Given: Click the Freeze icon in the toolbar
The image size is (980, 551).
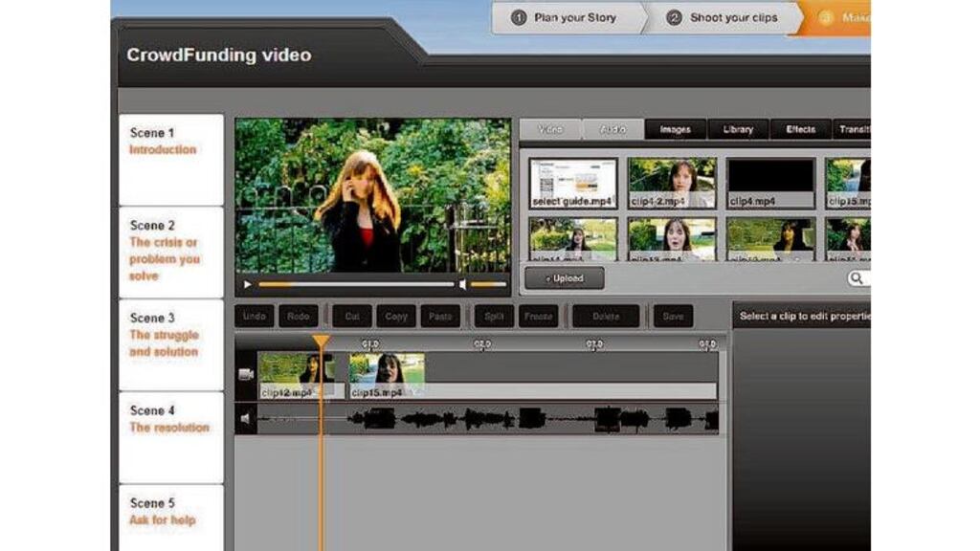Looking at the screenshot, I should click(x=537, y=316).
